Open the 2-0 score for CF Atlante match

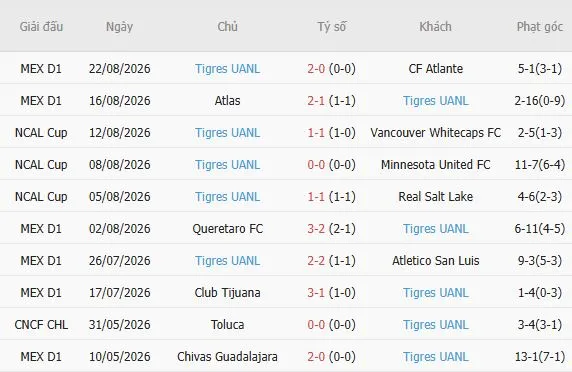(316, 69)
